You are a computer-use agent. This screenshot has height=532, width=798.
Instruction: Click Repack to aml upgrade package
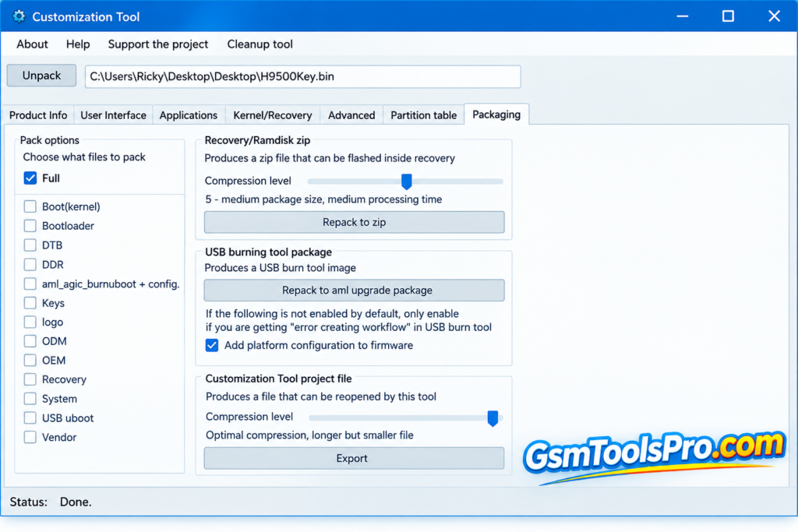[x=355, y=291]
